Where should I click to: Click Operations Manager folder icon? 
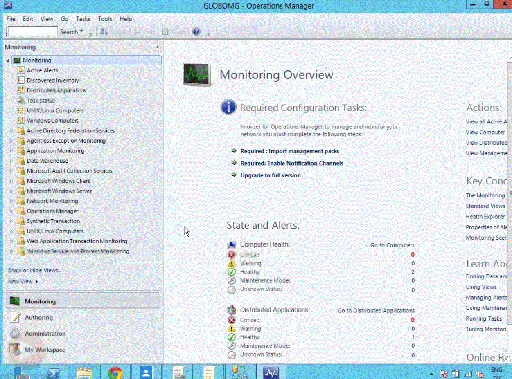click(x=21, y=211)
